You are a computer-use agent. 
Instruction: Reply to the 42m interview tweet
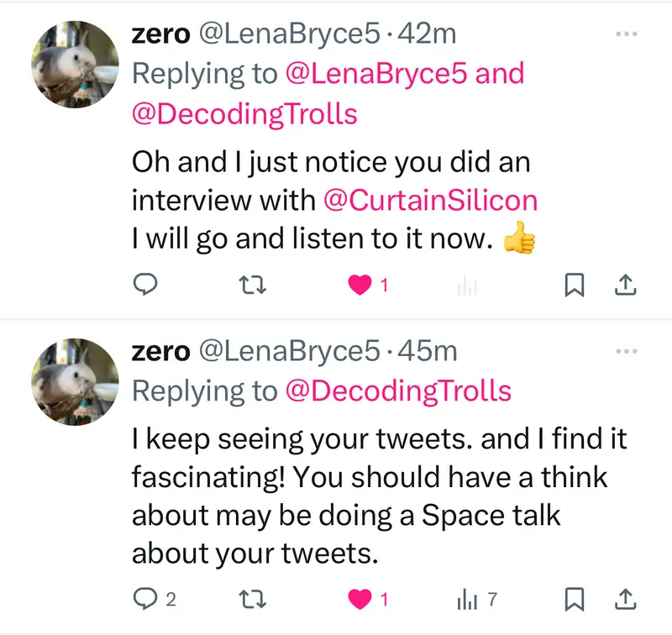coord(147,286)
